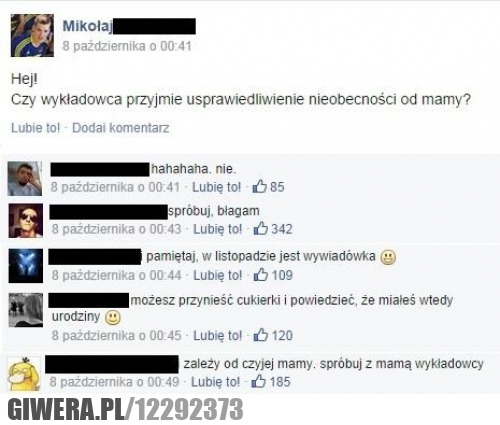Click the Mikołaj author name link
Screen dimensions: 500x425
coord(88,26)
